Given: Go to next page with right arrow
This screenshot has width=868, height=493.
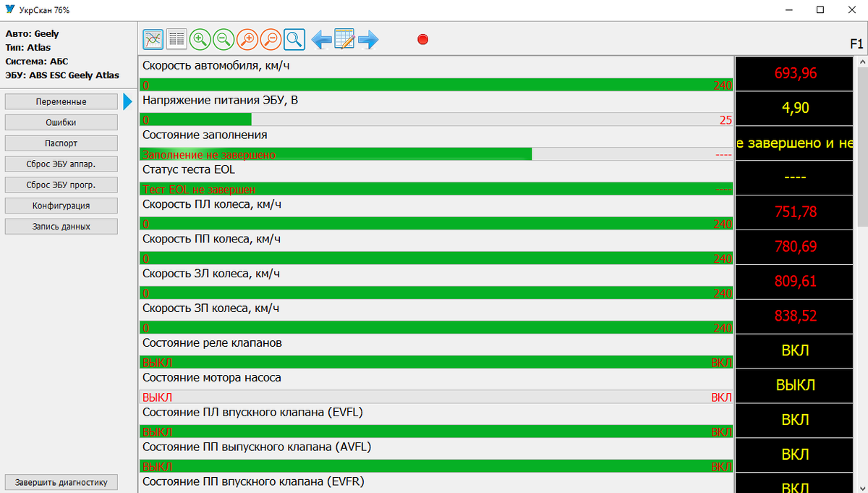Looking at the screenshot, I should click(368, 39).
